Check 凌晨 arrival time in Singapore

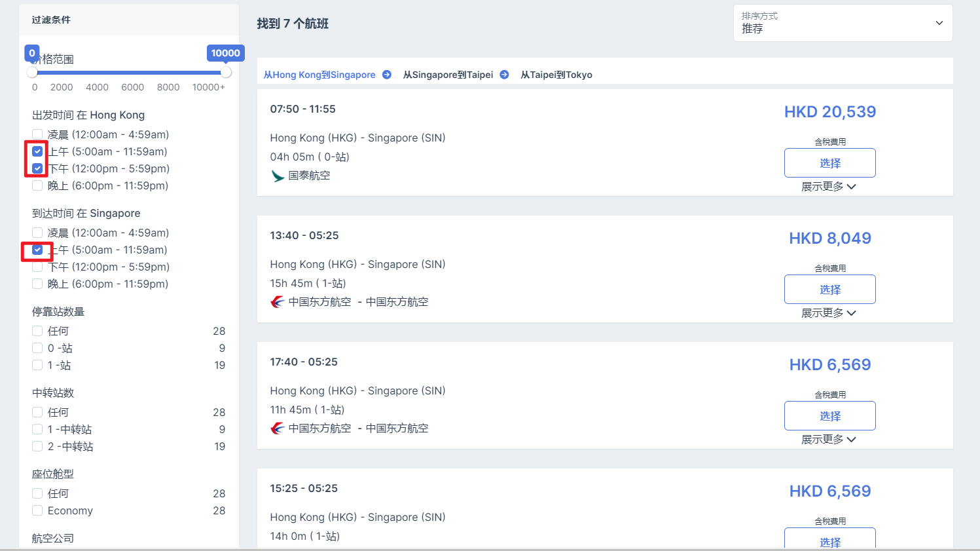click(37, 233)
